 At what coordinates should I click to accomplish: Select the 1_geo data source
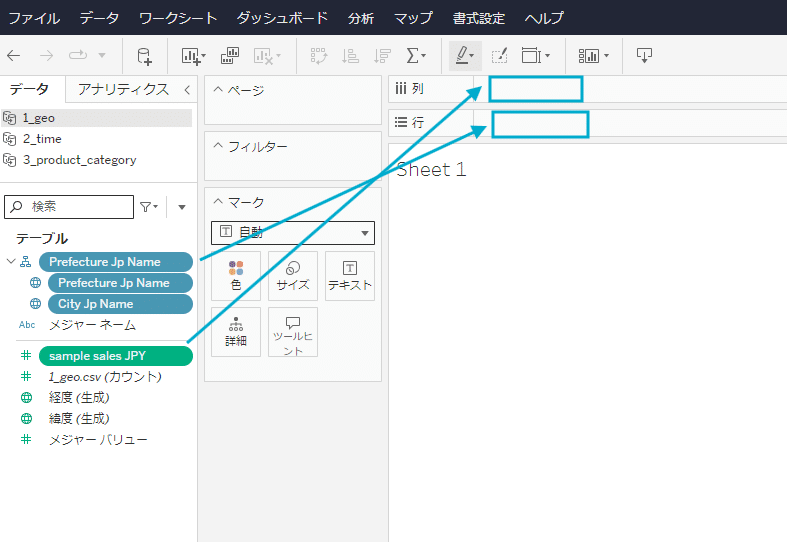tap(96, 118)
